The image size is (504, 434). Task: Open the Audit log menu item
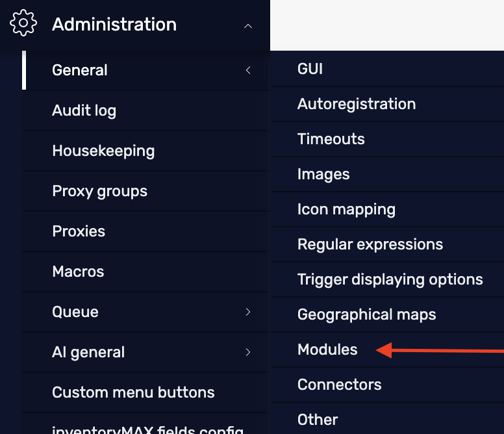(84, 110)
